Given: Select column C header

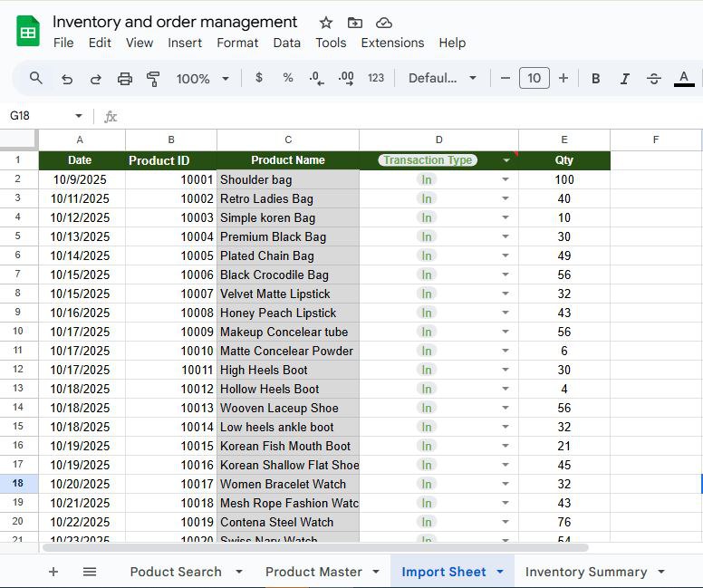Looking at the screenshot, I should (x=288, y=140).
